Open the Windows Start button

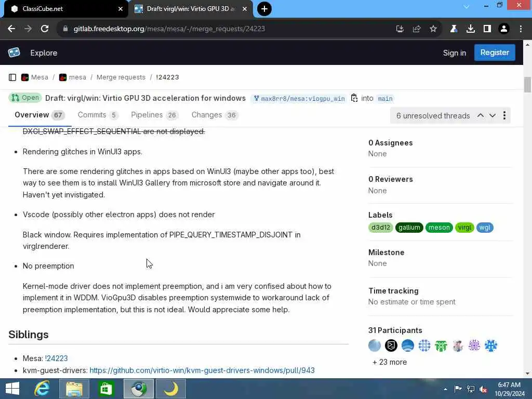[x=12, y=389]
